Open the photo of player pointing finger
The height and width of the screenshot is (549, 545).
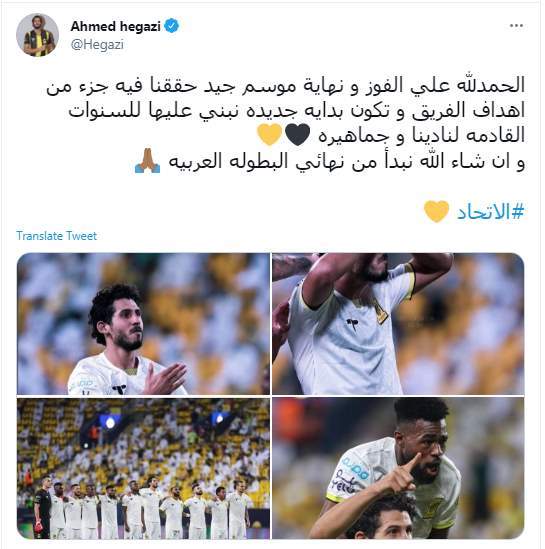398,468
